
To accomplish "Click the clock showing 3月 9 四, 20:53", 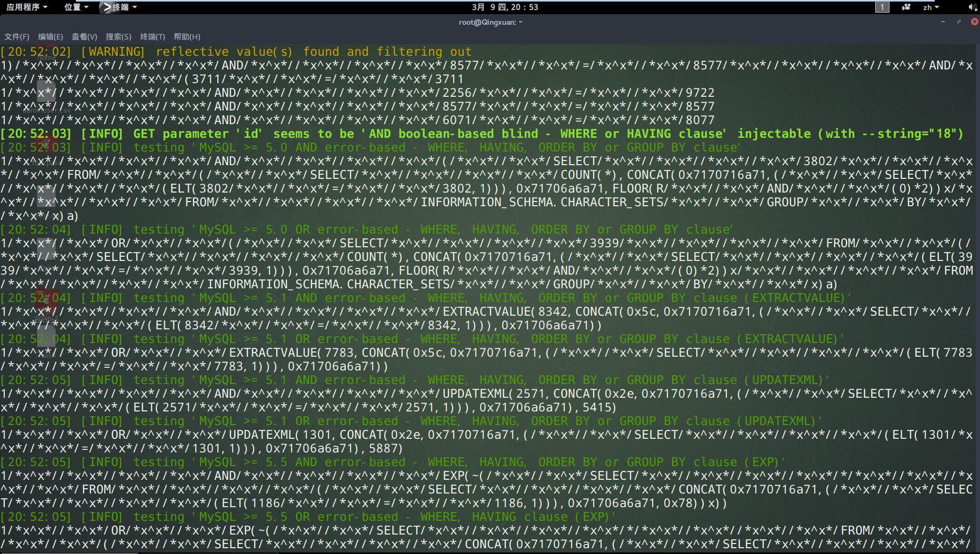I will click(x=505, y=7).
